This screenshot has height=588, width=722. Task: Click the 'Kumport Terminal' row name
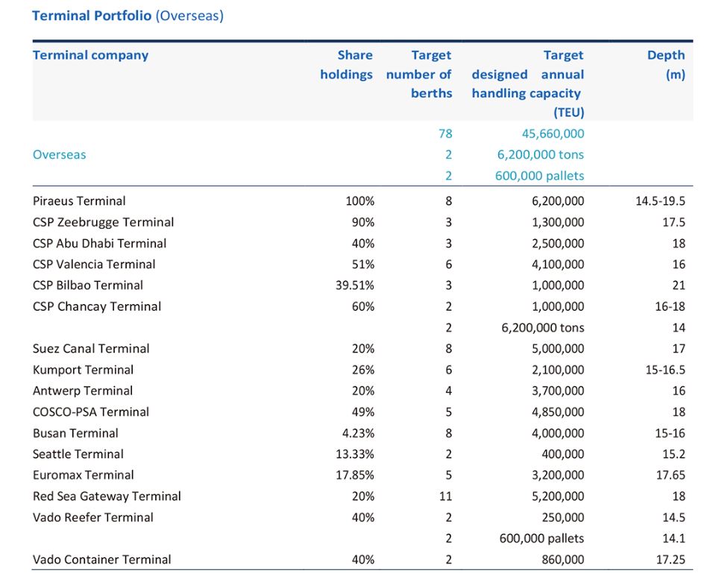click(84, 370)
